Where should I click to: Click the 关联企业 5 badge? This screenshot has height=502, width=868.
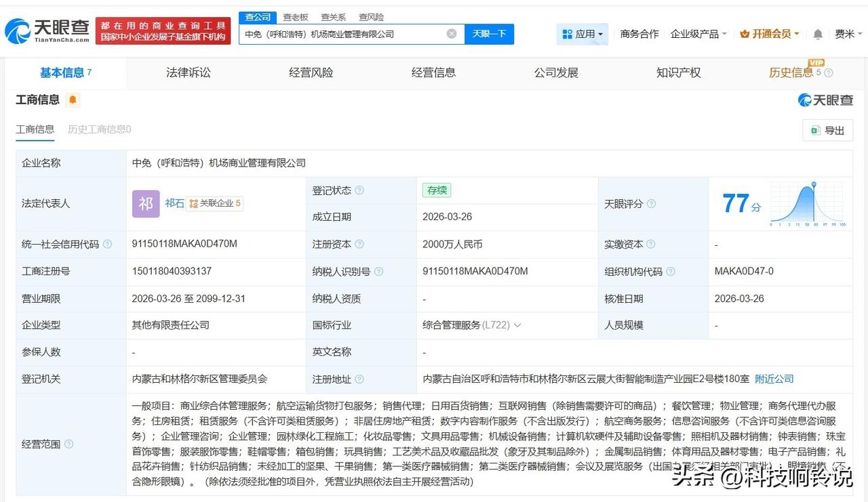click(x=215, y=203)
